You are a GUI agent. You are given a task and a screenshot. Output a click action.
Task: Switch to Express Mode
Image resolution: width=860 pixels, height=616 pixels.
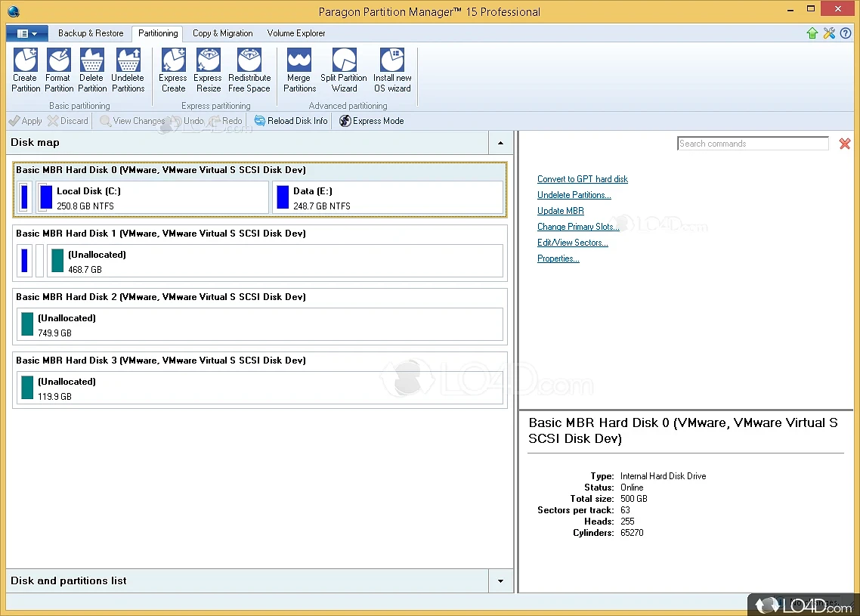(371, 121)
